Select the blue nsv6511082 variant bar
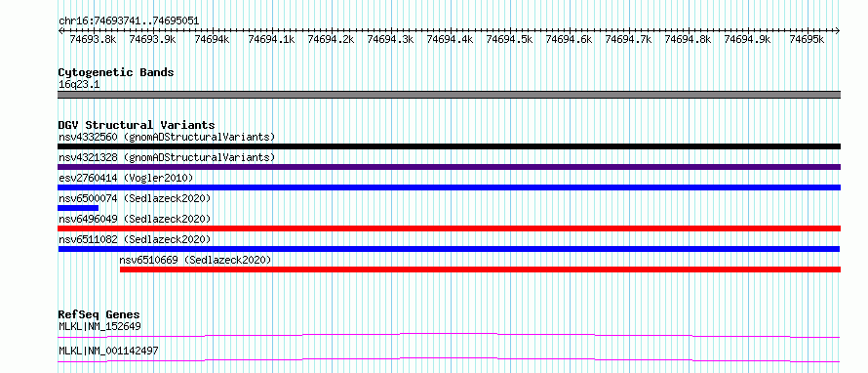Screen dimensions: 868x373 (x=449, y=249)
